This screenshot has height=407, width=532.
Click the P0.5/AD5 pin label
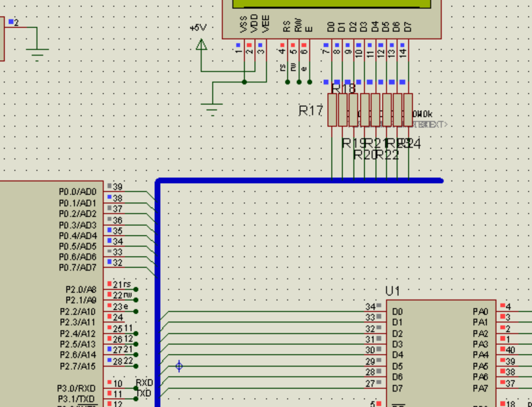77,246
